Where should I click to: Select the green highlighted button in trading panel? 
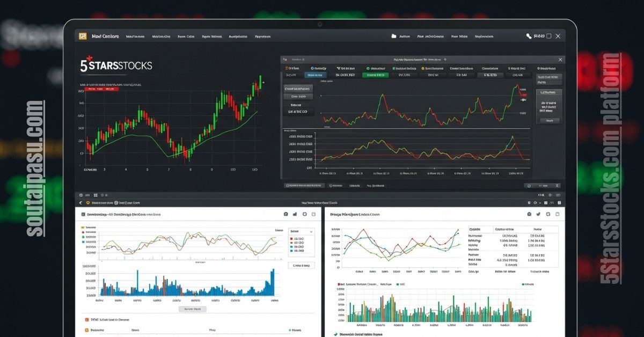tap(375, 76)
